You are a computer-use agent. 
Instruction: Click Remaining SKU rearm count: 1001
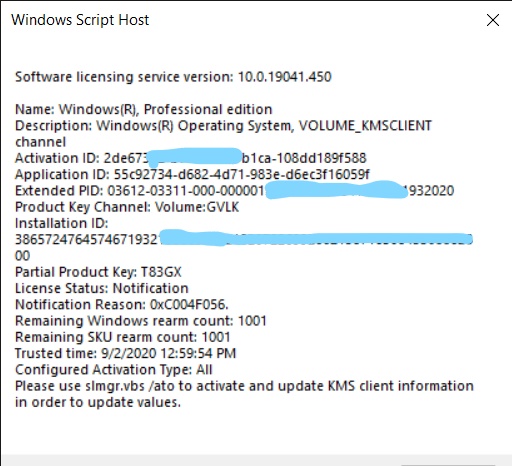click(x=123, y=337)
